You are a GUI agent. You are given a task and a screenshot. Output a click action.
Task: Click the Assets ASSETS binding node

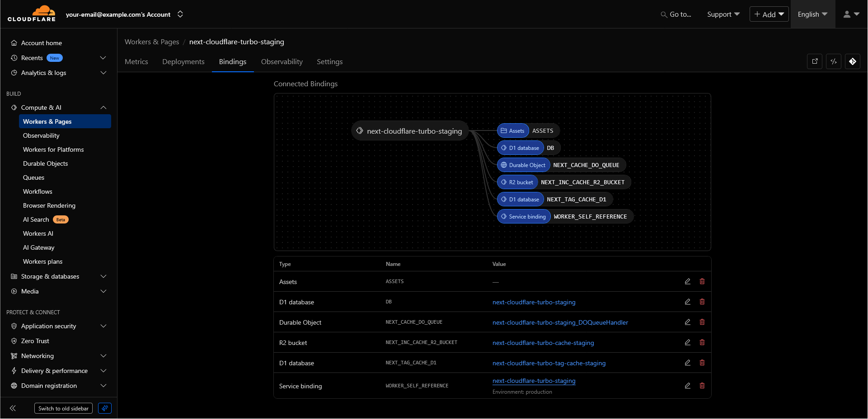pyautogui.click(x=529, y=130)
